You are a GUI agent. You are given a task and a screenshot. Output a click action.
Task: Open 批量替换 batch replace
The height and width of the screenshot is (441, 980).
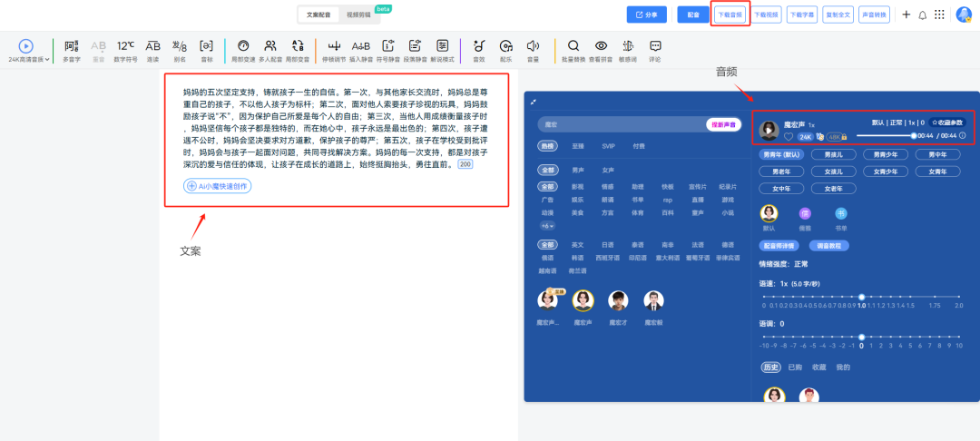[x=573, y=51]
